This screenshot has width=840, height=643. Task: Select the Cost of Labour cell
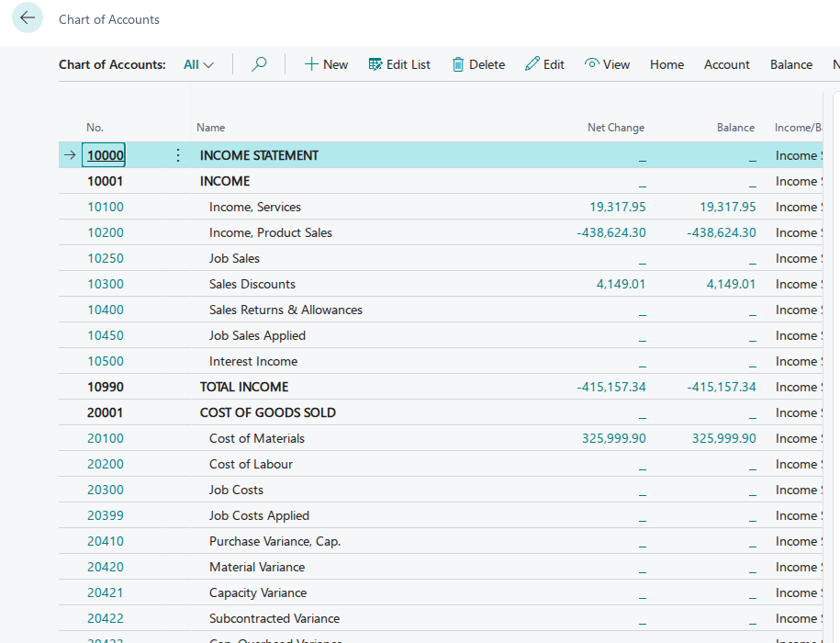251,464
